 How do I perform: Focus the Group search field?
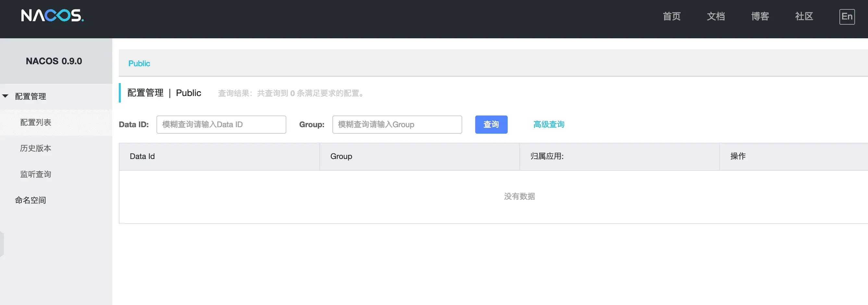[397, 125]
